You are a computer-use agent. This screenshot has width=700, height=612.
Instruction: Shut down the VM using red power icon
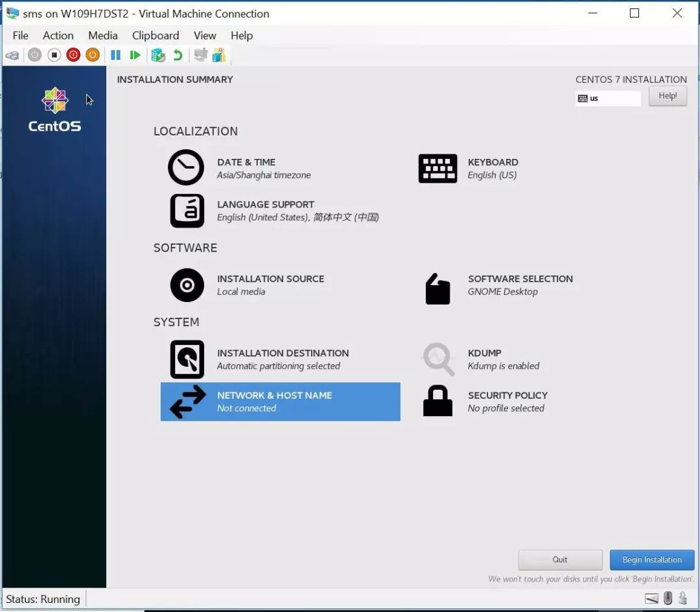point(73,55)
